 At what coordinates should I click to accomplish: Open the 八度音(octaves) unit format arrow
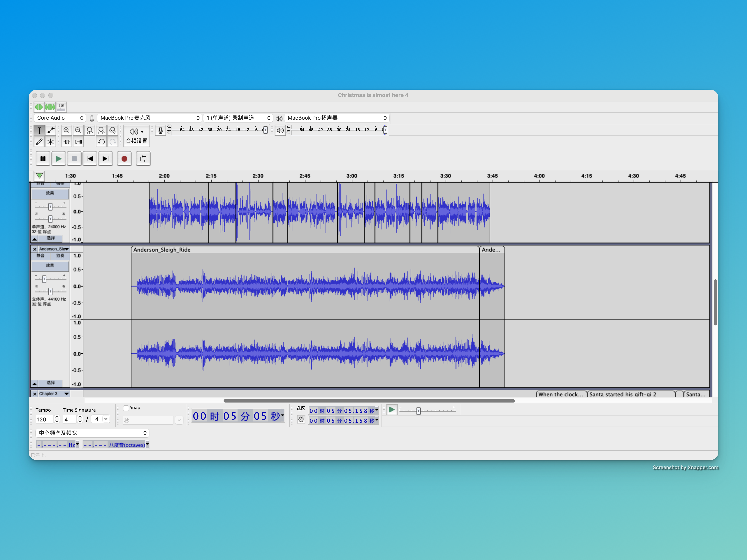pos(147,444)
